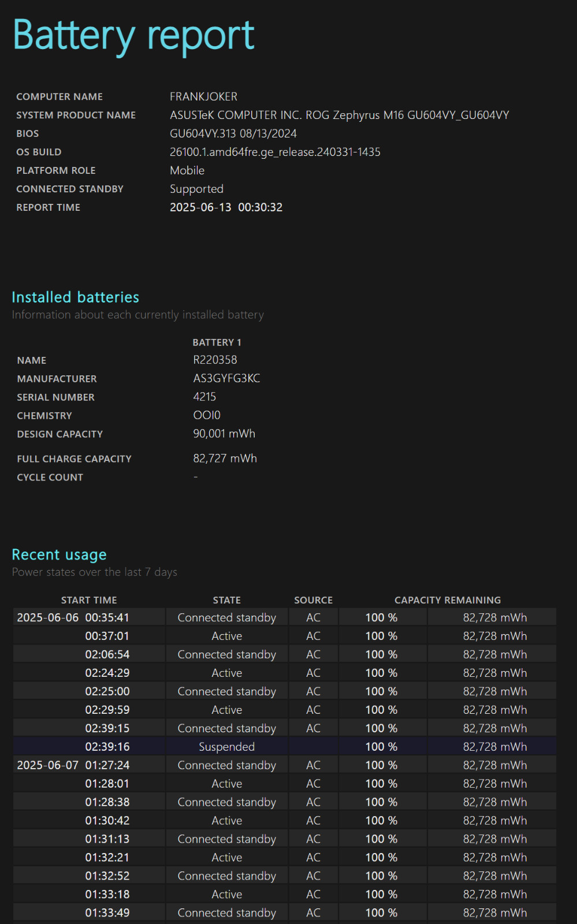Image resolution: width=577 pixels, height=924 pixels.
Task: Click the system product name ROG Zephyrus value
Action: pos(339,115)
